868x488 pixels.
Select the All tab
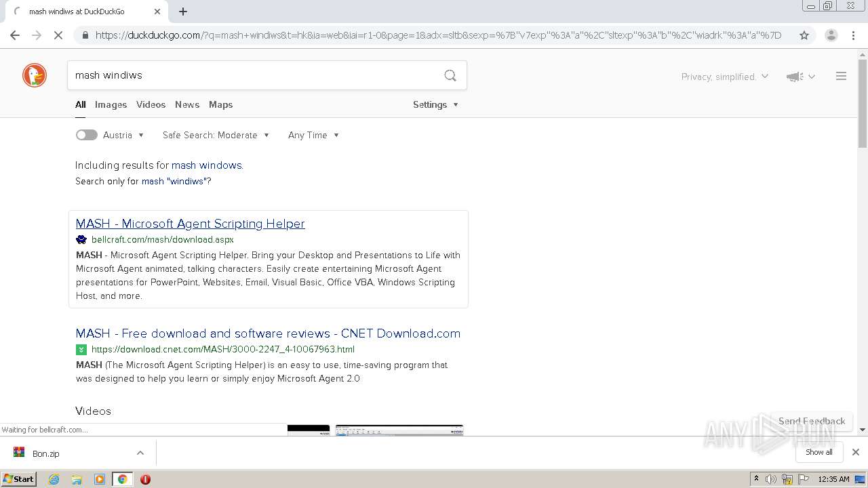pos(81,104)
